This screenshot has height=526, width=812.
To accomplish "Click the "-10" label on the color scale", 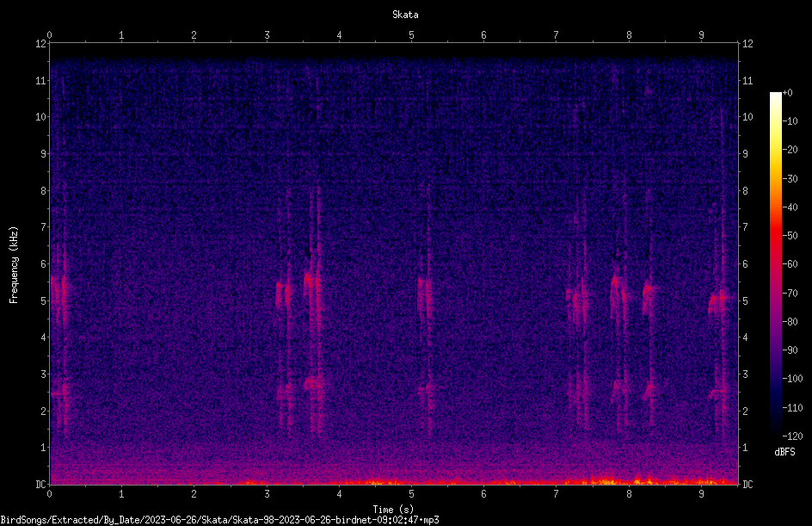I will pyautogui.click(x=790, y=121).
